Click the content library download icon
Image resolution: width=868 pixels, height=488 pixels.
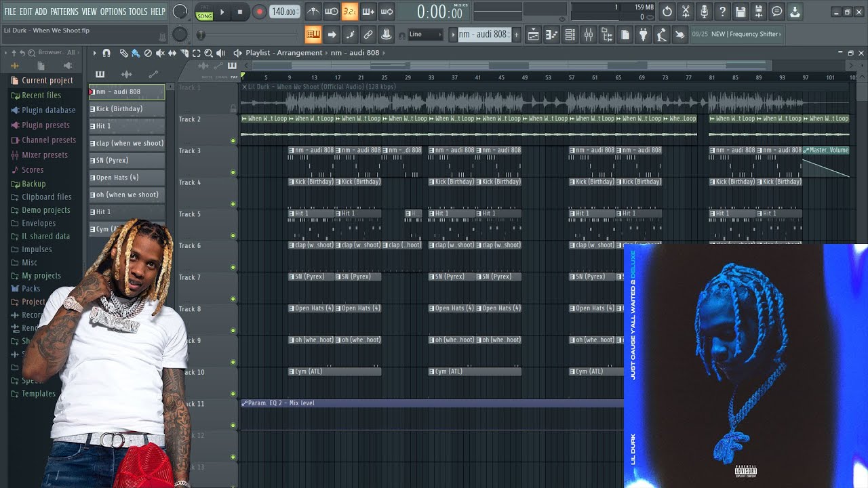click(x=795, y=12)
